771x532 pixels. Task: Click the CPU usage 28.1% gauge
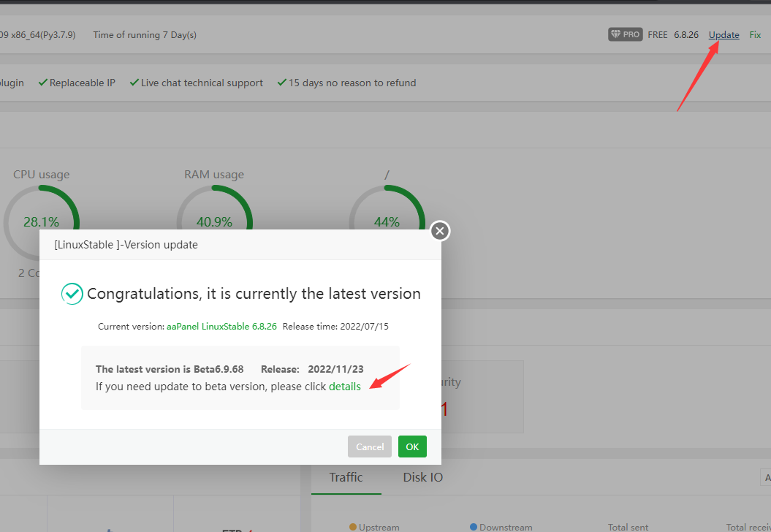click(42, 222)
